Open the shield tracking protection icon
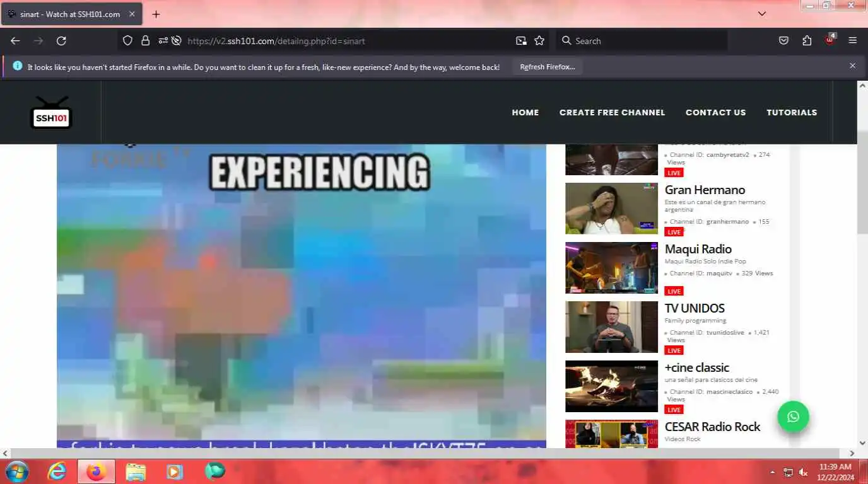The image size is (868, 484). pyautogui.click(x=127, y=41)
